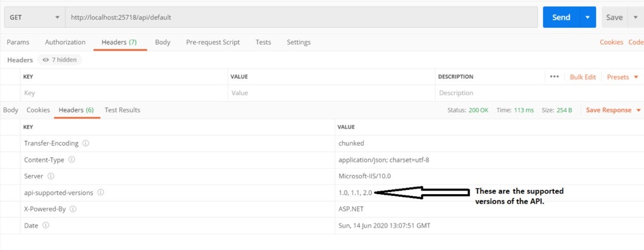The height and width of the screenshot is (250, 644).
Task: Expand the Save options arrow
Action: 635,17
